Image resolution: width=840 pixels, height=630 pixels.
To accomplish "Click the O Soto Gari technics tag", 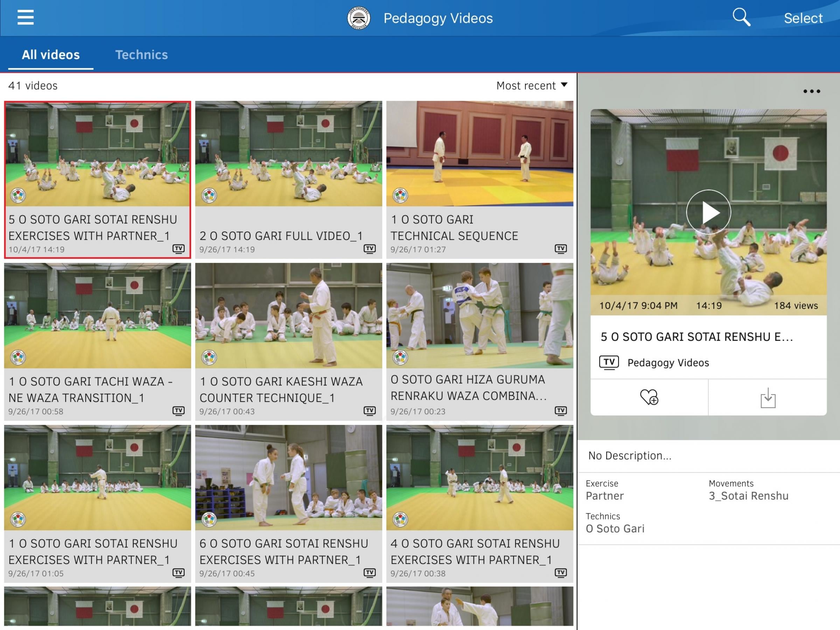I will click(x=615, y=528).
